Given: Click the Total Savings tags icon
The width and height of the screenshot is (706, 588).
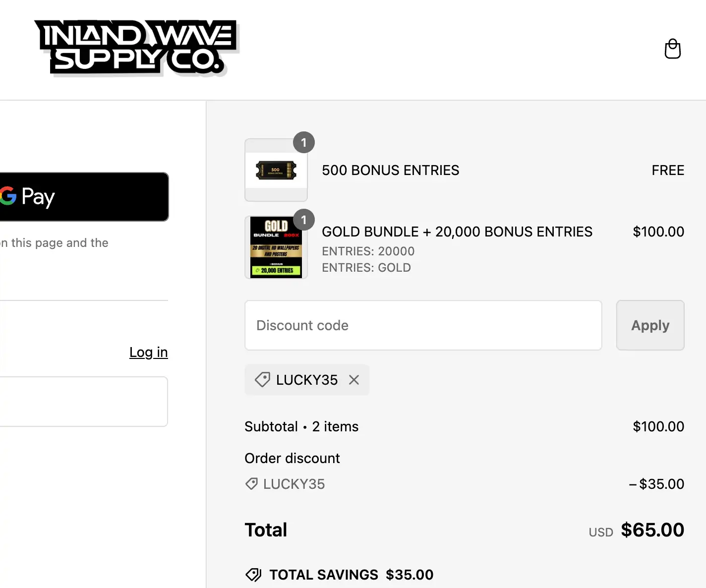Looking at the screenshot, I should 253,575.
